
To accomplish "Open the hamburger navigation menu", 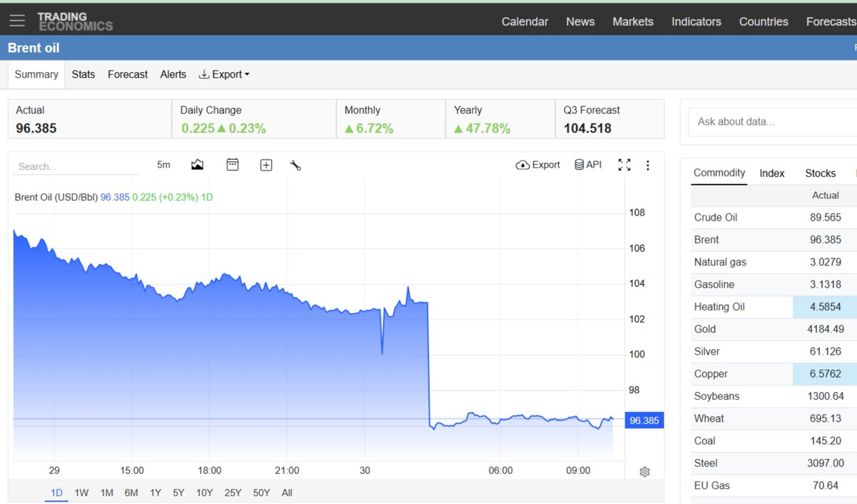I will point(16,21).
